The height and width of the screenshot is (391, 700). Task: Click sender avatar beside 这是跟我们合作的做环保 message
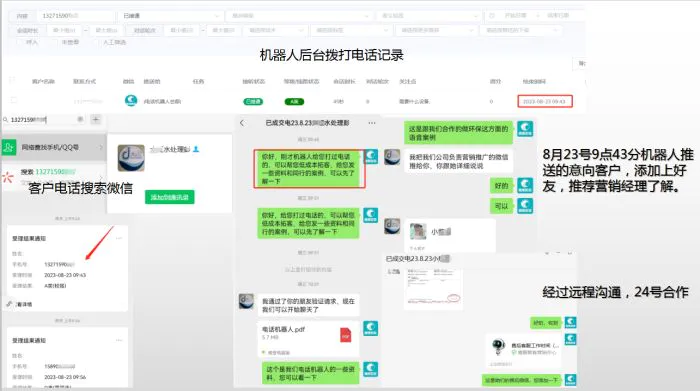525,129
